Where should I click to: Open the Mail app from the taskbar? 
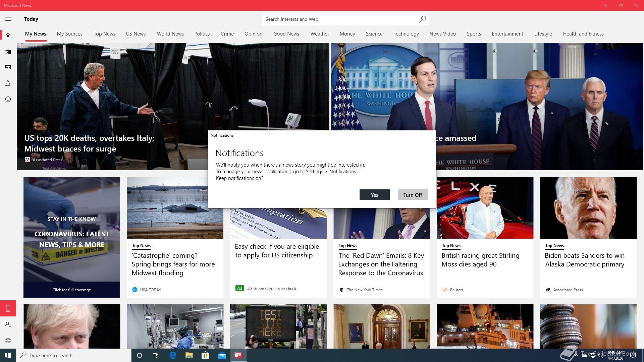coord(222,355)
